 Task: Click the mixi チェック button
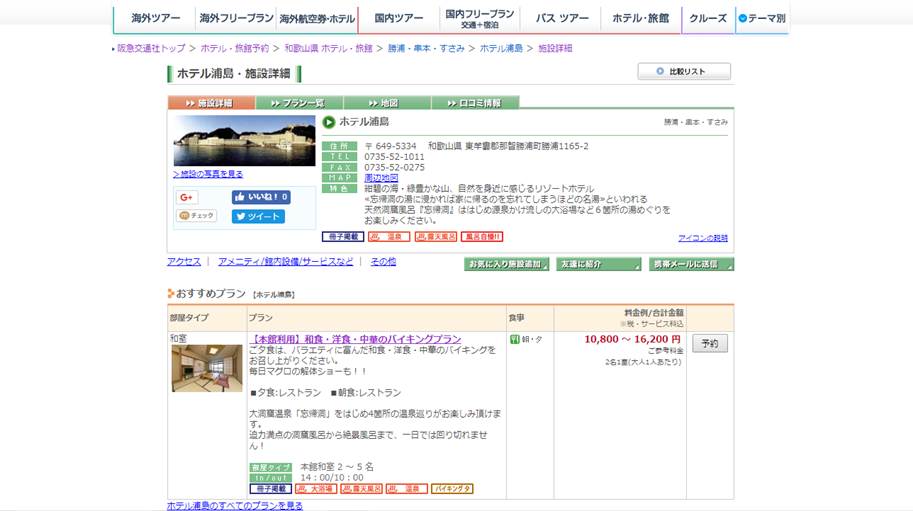click(197, 215)
